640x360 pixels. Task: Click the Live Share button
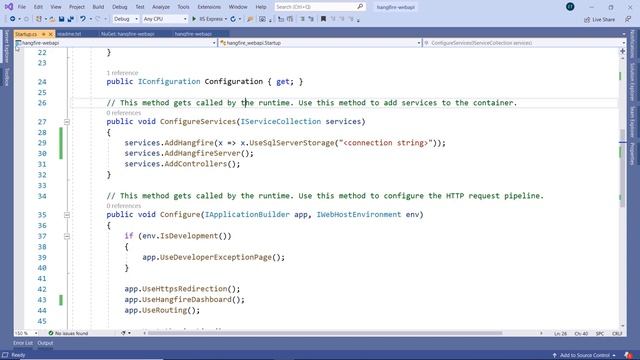click(x=599, y=19)
